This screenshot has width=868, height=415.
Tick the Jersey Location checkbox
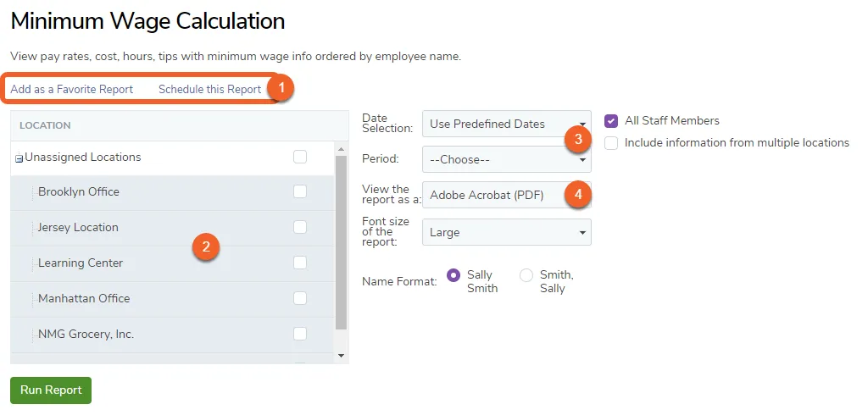tap(300, 227)
